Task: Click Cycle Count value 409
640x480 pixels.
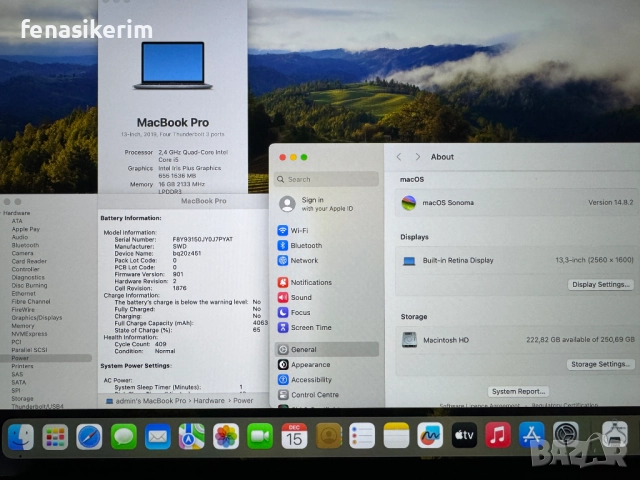Action: pyautogui.click(x=160, y=344)
